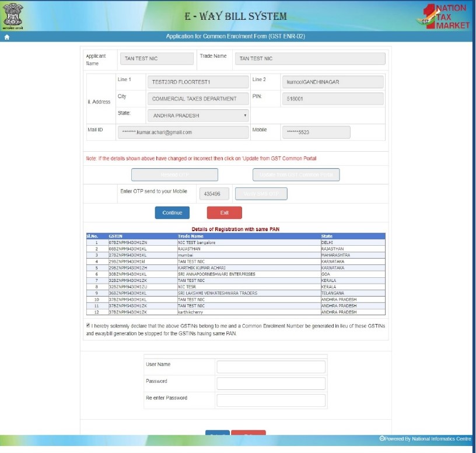Click GSTIN 29BZNPM9430M1ZH in row 5
Viewport: 476px width, 453px height.
[128, 268]
